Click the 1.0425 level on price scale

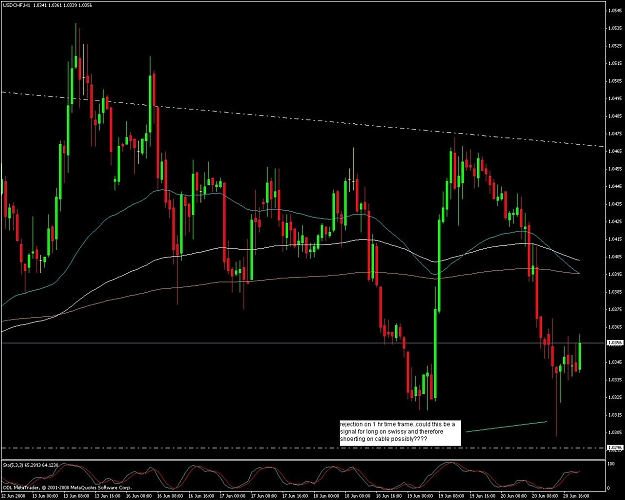click(614, 221)
